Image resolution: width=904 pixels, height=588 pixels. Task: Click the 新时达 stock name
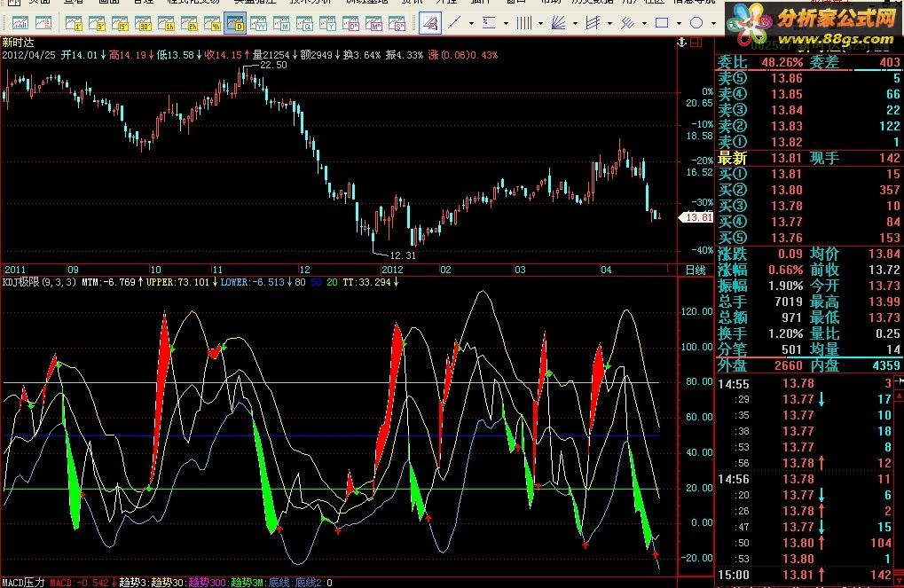(x=18, y=42)
